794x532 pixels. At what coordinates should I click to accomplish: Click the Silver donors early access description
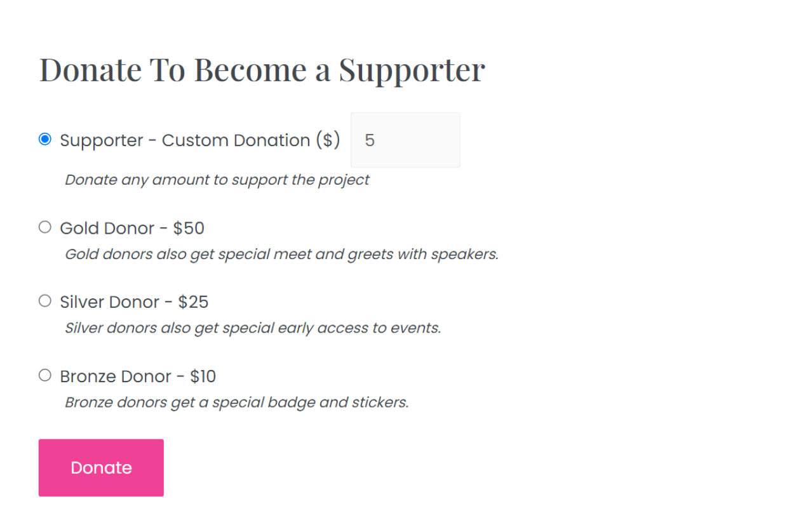252,328
